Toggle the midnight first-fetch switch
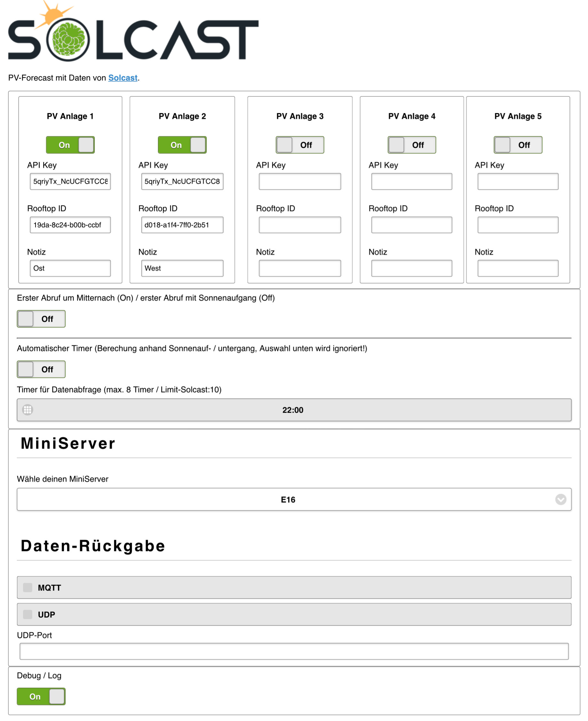The width and height of the screenshot is (588, 721). [x=41, y=319]
